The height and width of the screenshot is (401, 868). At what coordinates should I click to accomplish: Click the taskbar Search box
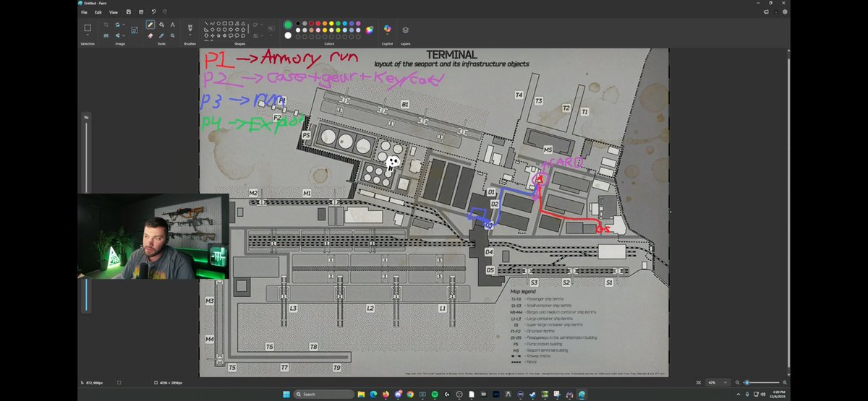323,394
